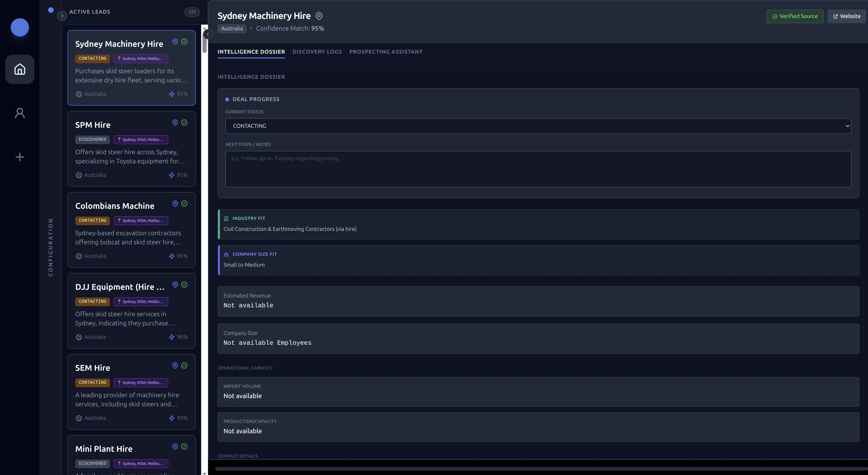Open the company Website button
Screen dimensions: 868x475
(846, 16)
